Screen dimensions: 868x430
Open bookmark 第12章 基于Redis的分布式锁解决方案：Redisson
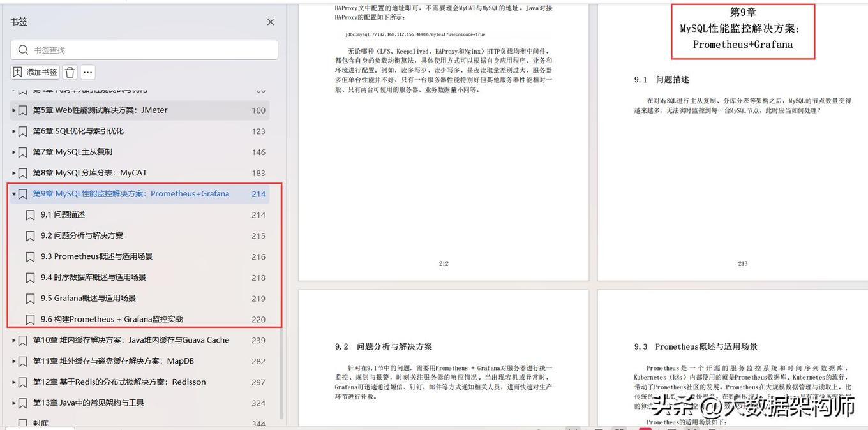[x=119, y=382]
